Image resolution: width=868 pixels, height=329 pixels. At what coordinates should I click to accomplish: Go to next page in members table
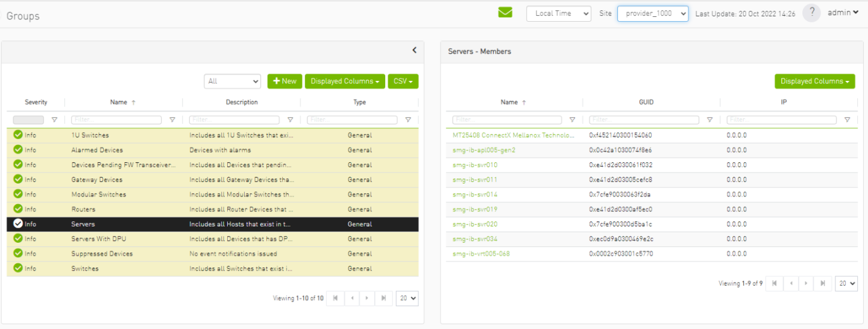tap(807, 283)
